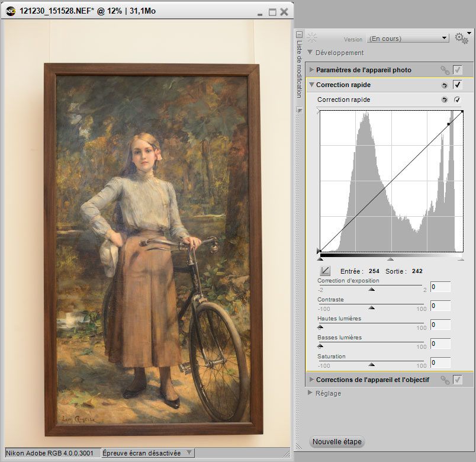Click the white output marker above histogram
Screen dimensions: 476x462
[x=318, y=111]
